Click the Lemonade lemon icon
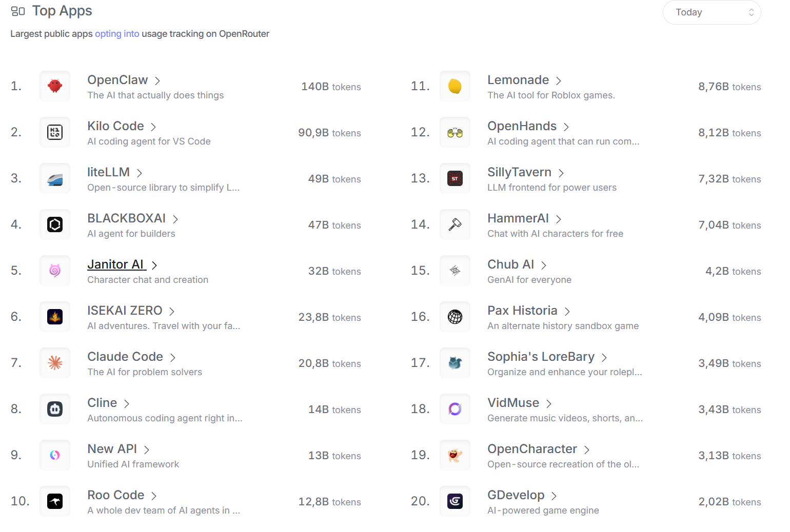Screen dimensions: 790x532 coord(455,86)
